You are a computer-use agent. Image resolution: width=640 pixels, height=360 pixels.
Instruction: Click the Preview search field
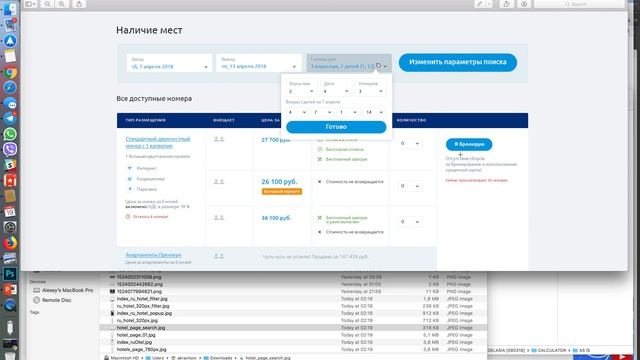click(x=579, y=4)
